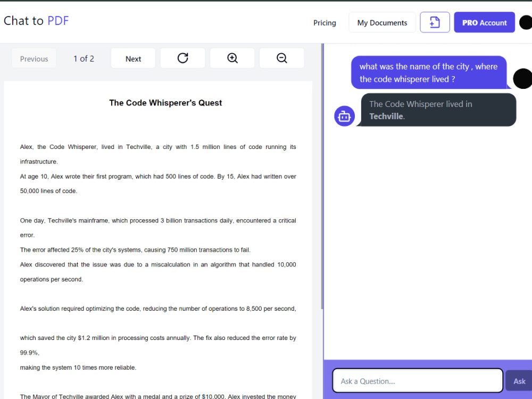The image size is (532, 399).
Task: Open My Documents
Action: (382, 23)
